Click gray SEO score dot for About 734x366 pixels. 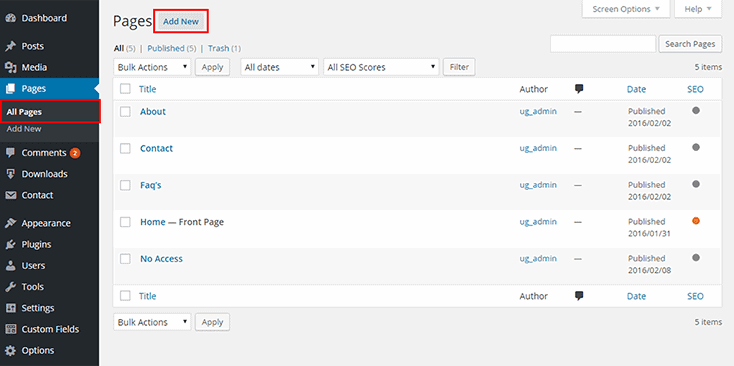(x=696, y=110)
